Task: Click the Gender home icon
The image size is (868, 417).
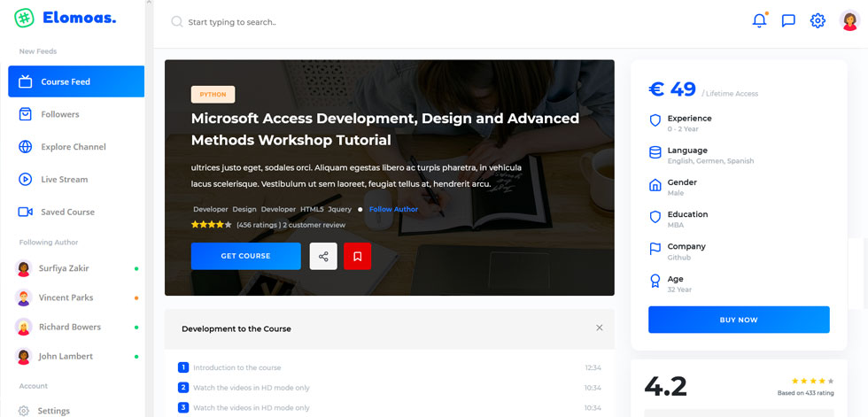Action: click(x=655, y=185)
